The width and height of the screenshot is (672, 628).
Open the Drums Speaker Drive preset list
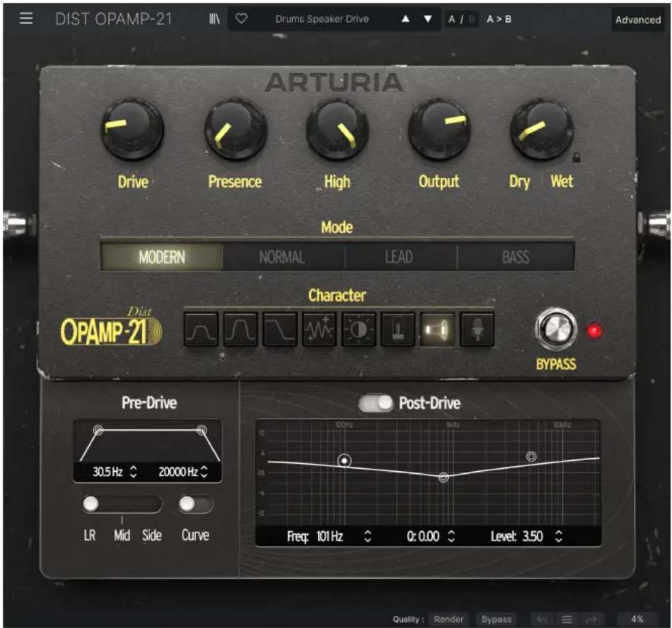pos(322,19)
